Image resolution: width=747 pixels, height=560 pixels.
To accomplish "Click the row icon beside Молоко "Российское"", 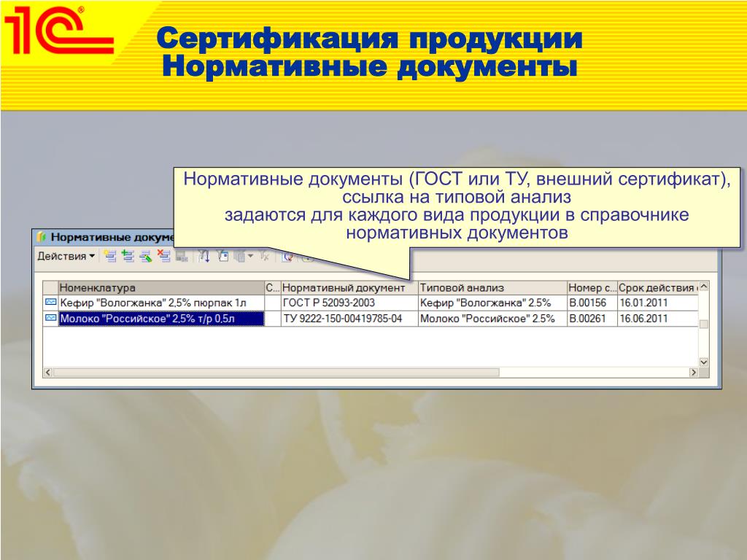I will [x=50, y=318].
